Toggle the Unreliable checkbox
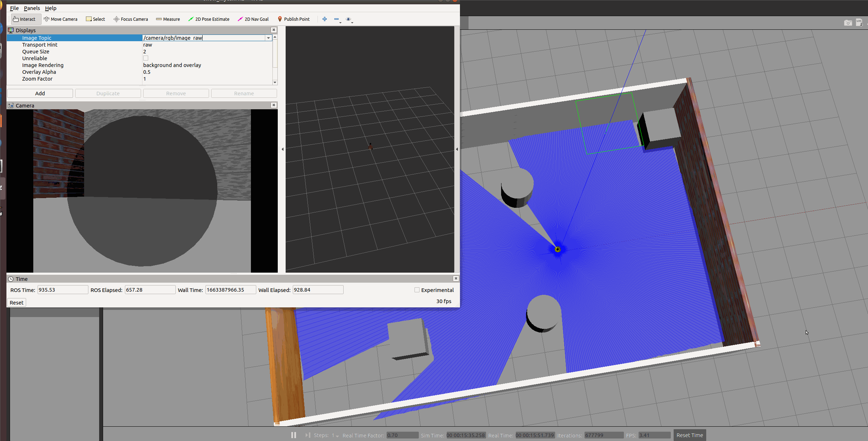 click(146, 58)
